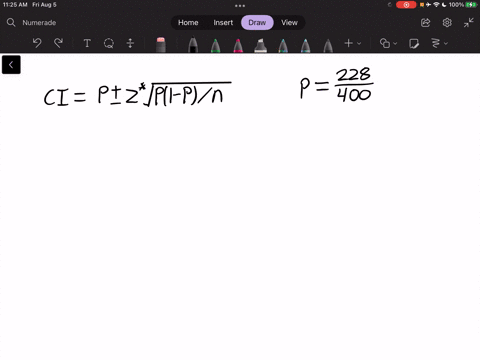
Task: Toggle Ink to Text tool
Action: click(436, 43)
